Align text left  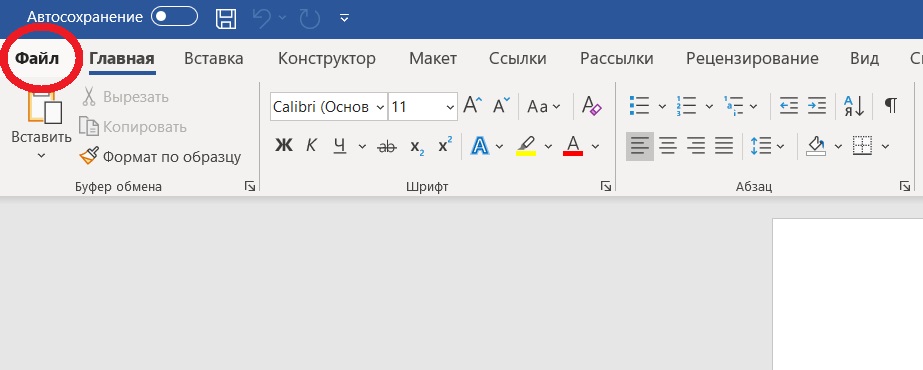click(x=640, y=146)
